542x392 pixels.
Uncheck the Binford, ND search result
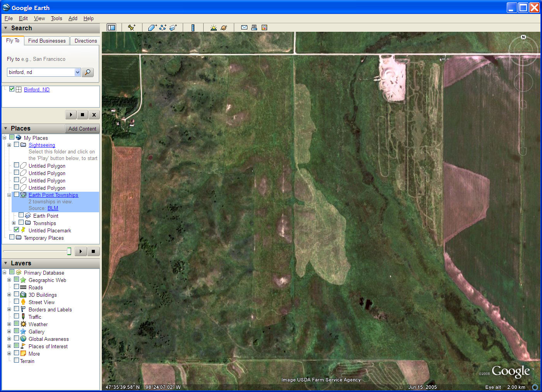(x=12, y=89)
